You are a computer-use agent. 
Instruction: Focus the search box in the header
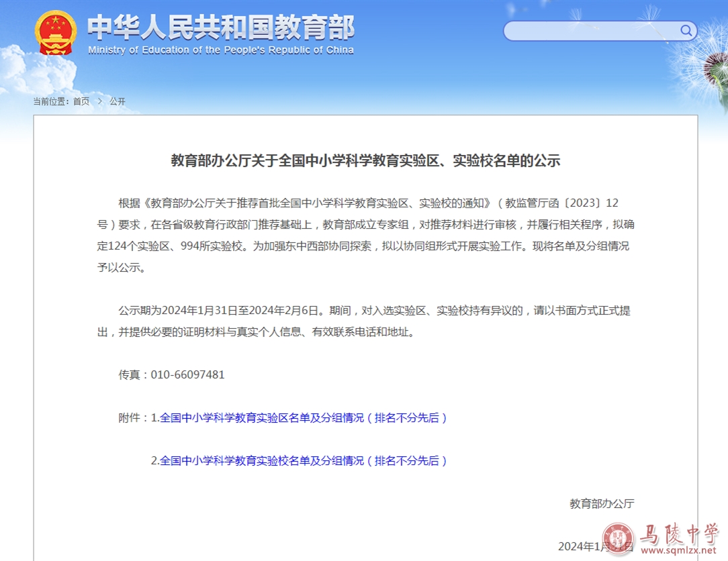coord(591,31)
